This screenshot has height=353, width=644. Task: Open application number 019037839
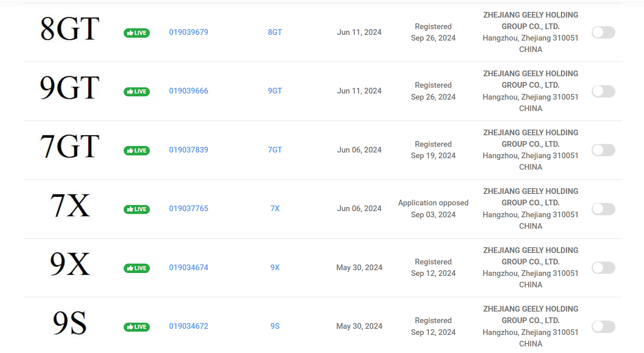(x=189, y=150)
